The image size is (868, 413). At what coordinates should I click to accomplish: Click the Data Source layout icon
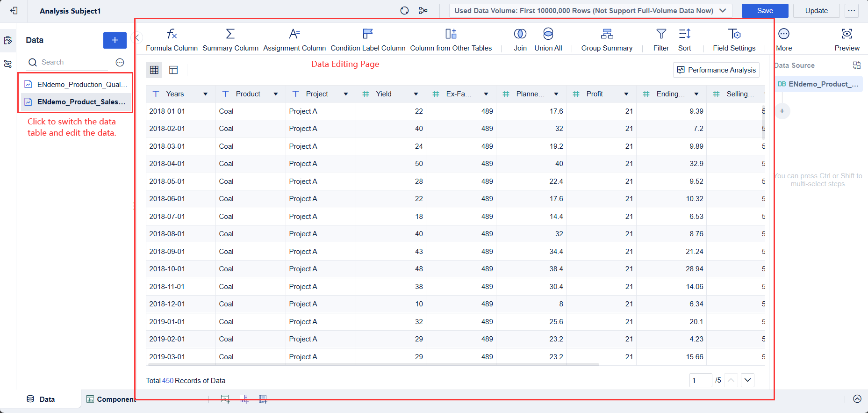[857, 65]
